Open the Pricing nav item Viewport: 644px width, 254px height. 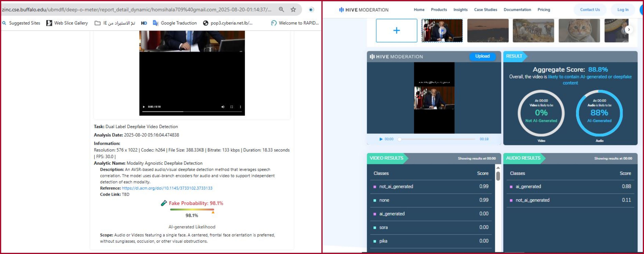click(544, 10)
